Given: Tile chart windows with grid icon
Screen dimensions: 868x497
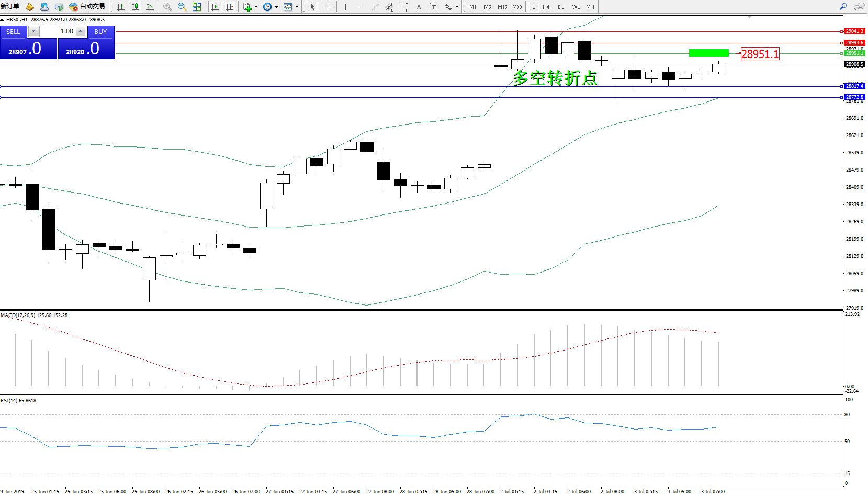Looking at the screenshot, I should [197, 7].
